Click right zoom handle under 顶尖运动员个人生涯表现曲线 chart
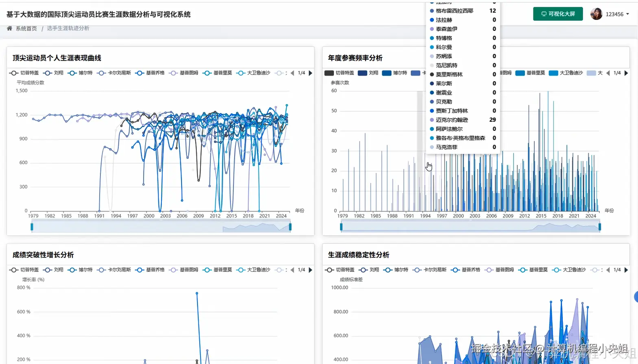The height and width of the screenshot is (364, 638). tap(290, 227)
